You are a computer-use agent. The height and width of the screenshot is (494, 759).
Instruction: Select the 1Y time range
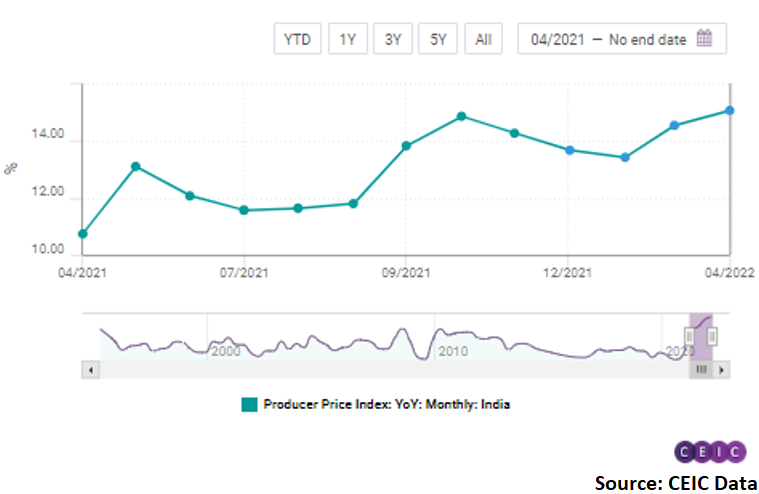(x=347, y=40)
